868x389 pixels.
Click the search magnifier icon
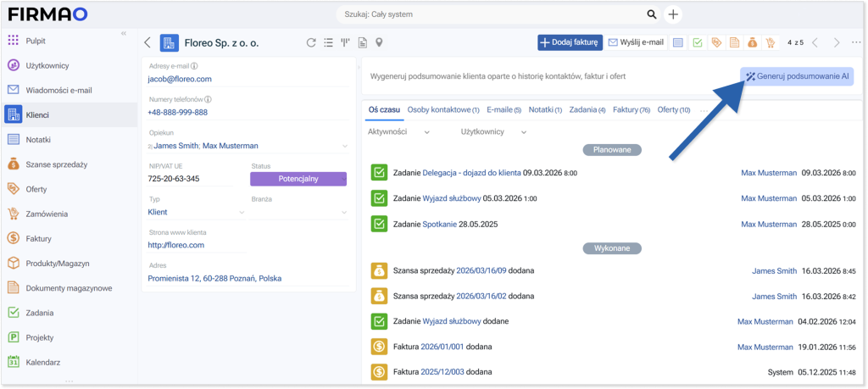coord(652,14)
